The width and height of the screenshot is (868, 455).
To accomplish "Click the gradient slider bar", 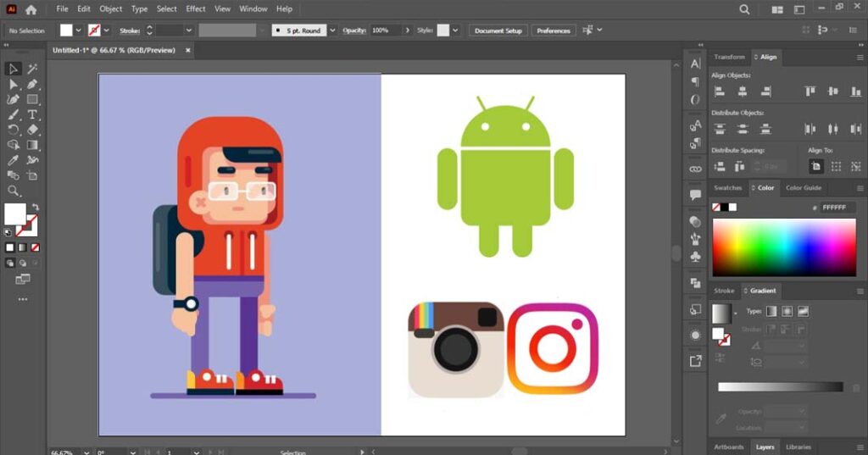I will (x=781, y=387).
